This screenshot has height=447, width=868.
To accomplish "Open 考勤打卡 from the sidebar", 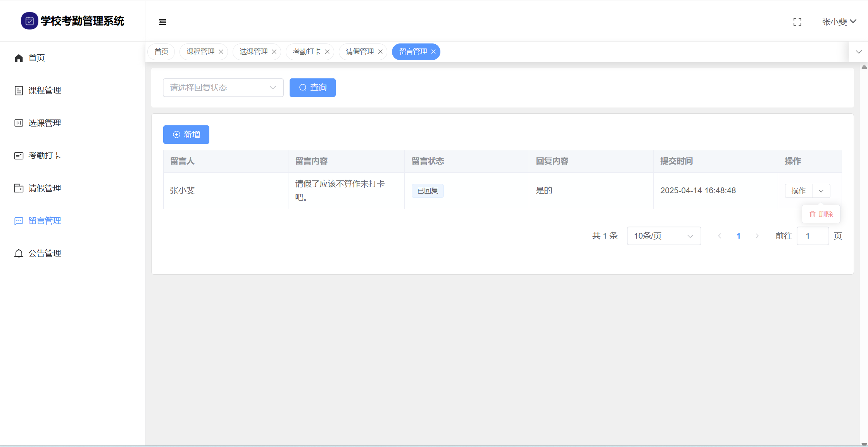I will [x=45, y=156].
